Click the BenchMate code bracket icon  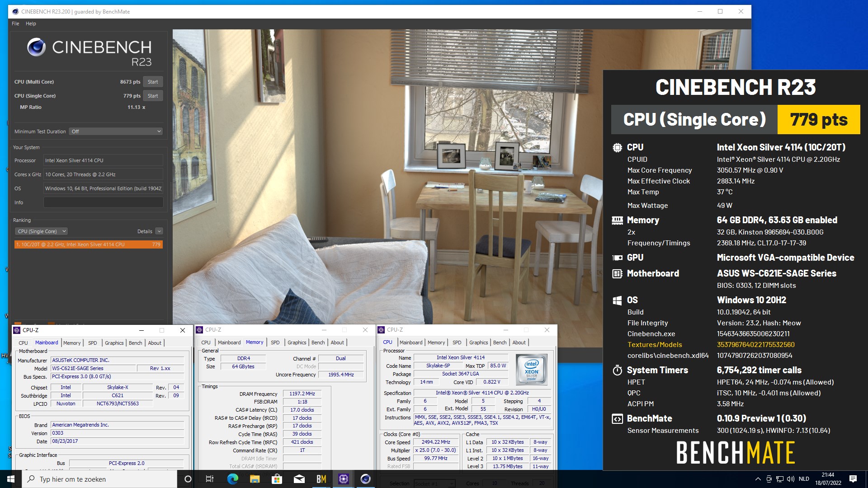pos(617,419)
